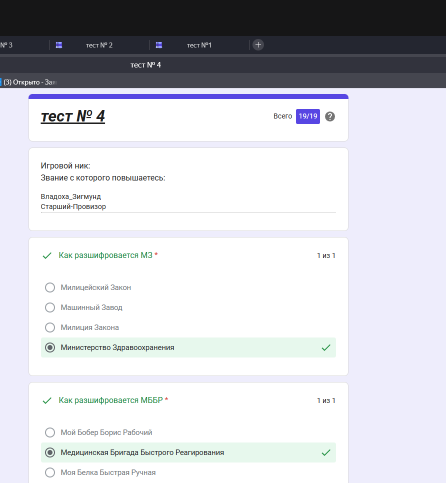
Task: Select Мой Бобер Борис Рабочий option
Action: pyautogui.click(x=50, y=432)
